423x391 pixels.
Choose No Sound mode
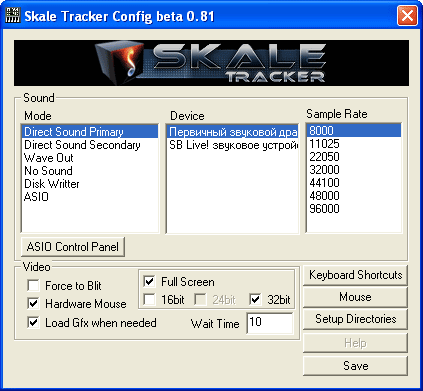[x=90, y=171]
